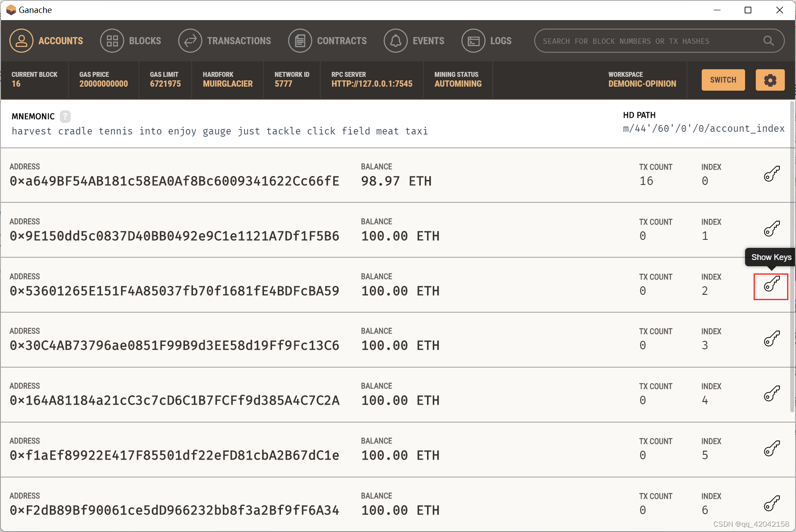Select address 0xa649BF54AB181c58EA0Af8Bc6009341622Cc66fE
The image size is (796, 532).
175,181
